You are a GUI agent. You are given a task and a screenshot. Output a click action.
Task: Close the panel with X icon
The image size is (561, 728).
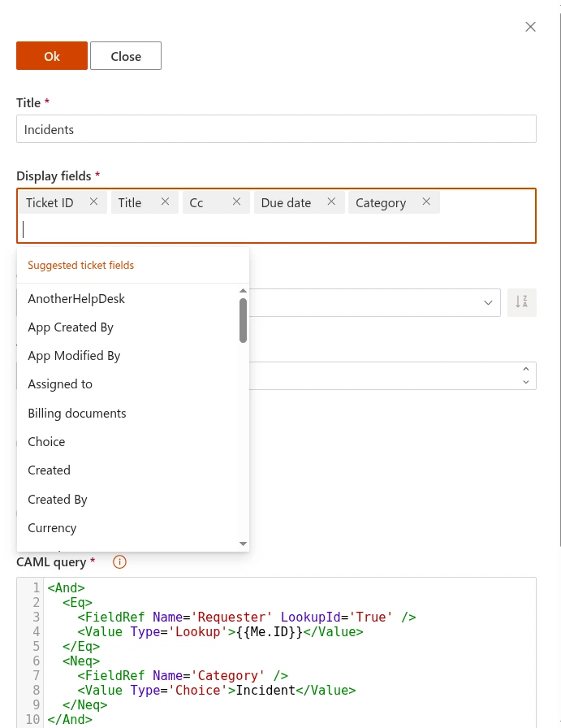(x=530, y=27)
